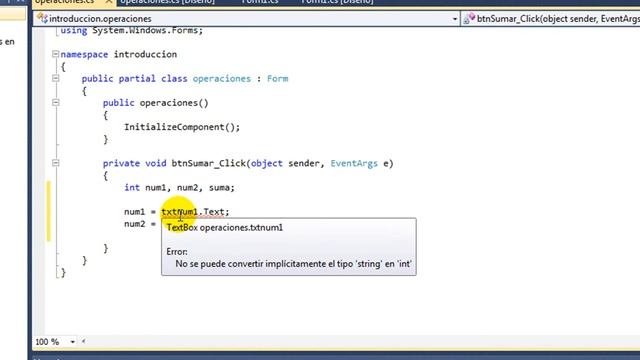
Task: Click the EventArgs type in method signature
Action: pos(354,164)
